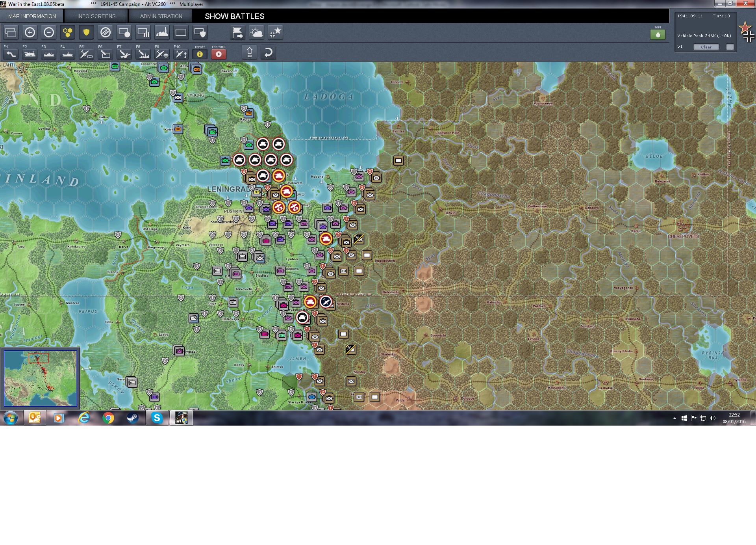This screenshot has width=756, height=545.
Task: Open the yellow Report info button
Action: [x=200, y=54]
